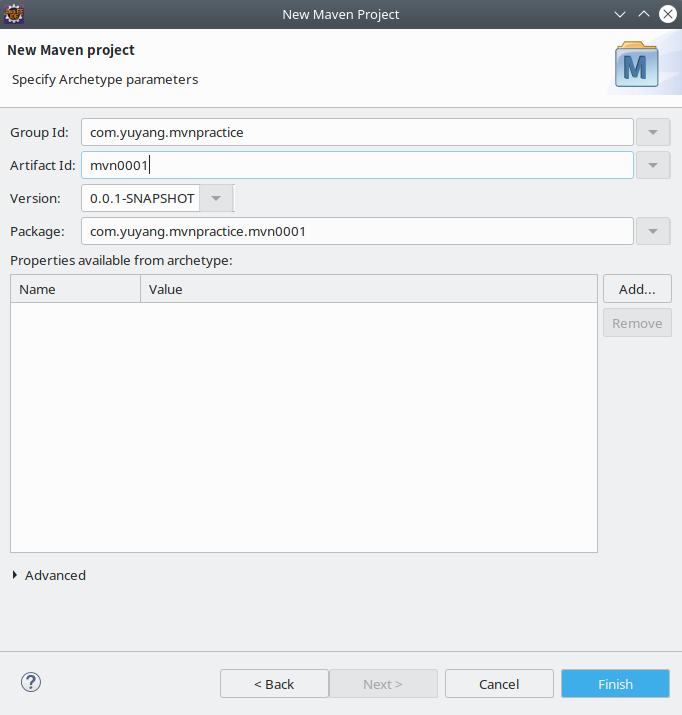Click Add... to add an archetype property
This screenshot has height=715, width=682.
tap(637, 289)
